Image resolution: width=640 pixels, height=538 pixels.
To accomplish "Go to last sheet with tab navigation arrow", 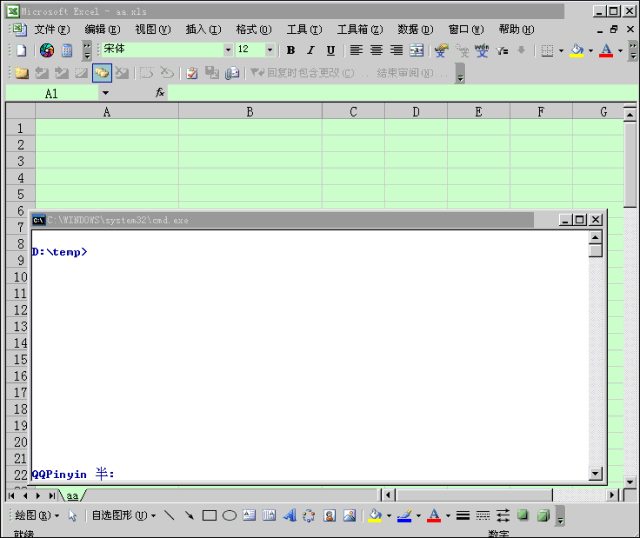I will [52, 496].
